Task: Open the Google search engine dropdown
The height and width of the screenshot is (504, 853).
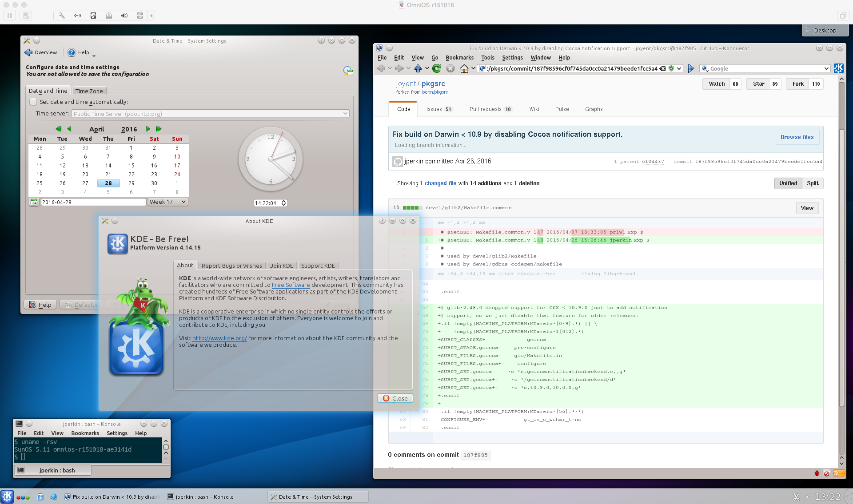Action: [826, 68]
